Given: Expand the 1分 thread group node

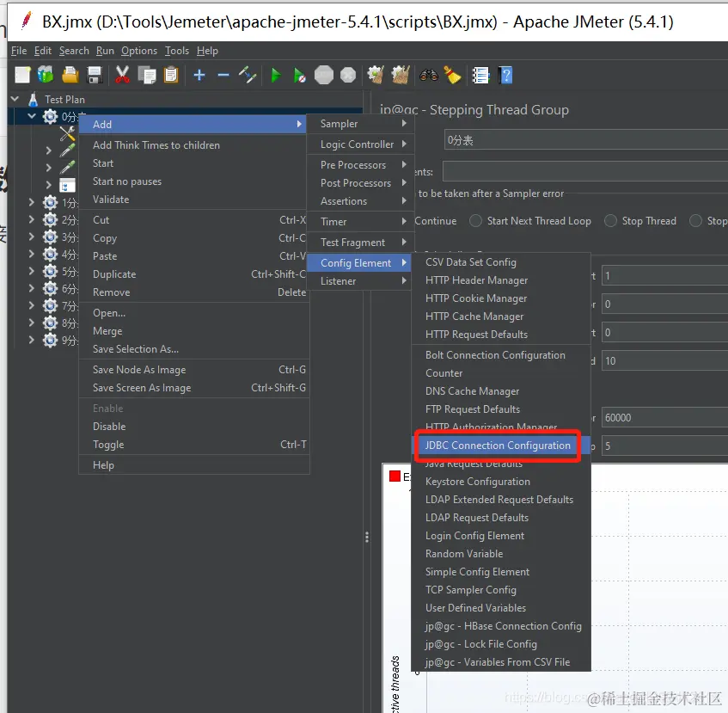Looking at the screenshot, I should coord(31,202).
